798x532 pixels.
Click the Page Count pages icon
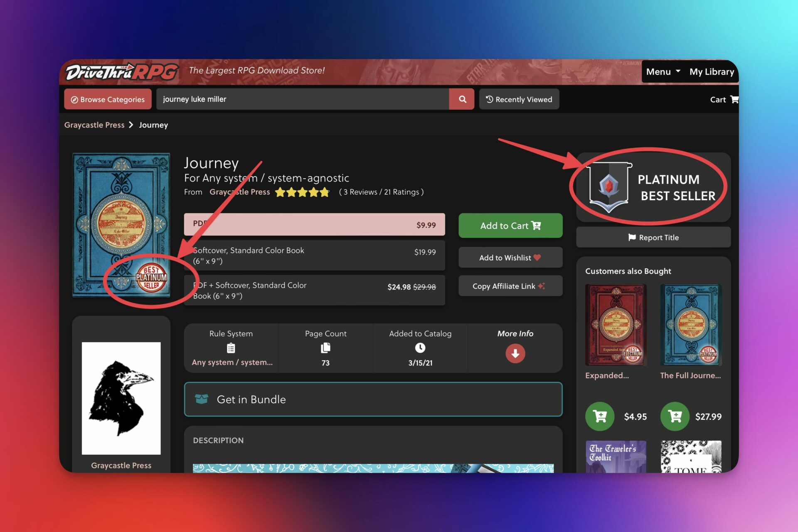point(326,348)
